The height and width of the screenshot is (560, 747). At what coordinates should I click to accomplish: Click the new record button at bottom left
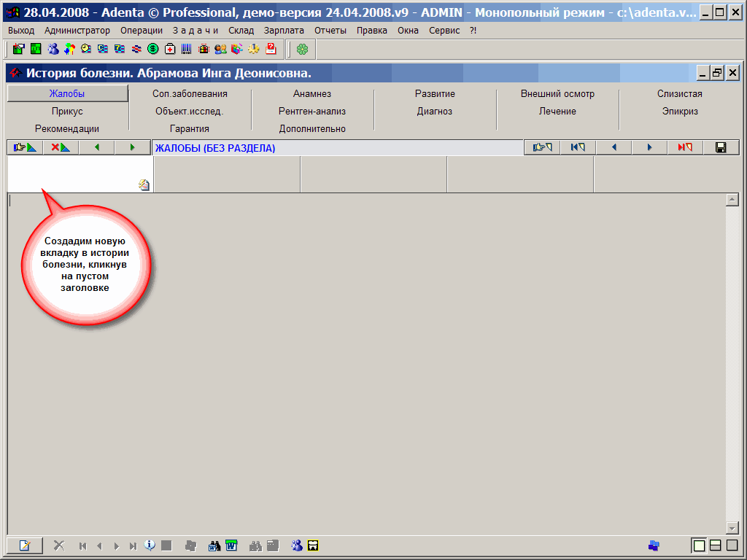(25, 545)
